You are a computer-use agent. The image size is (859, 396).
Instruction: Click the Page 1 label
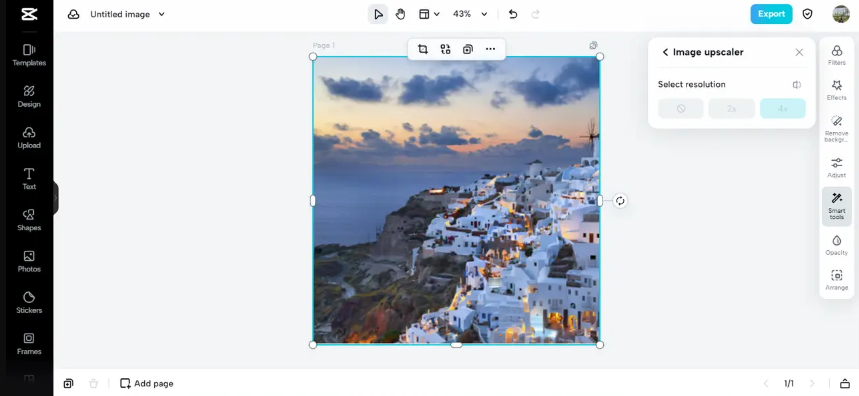point(324,45)
